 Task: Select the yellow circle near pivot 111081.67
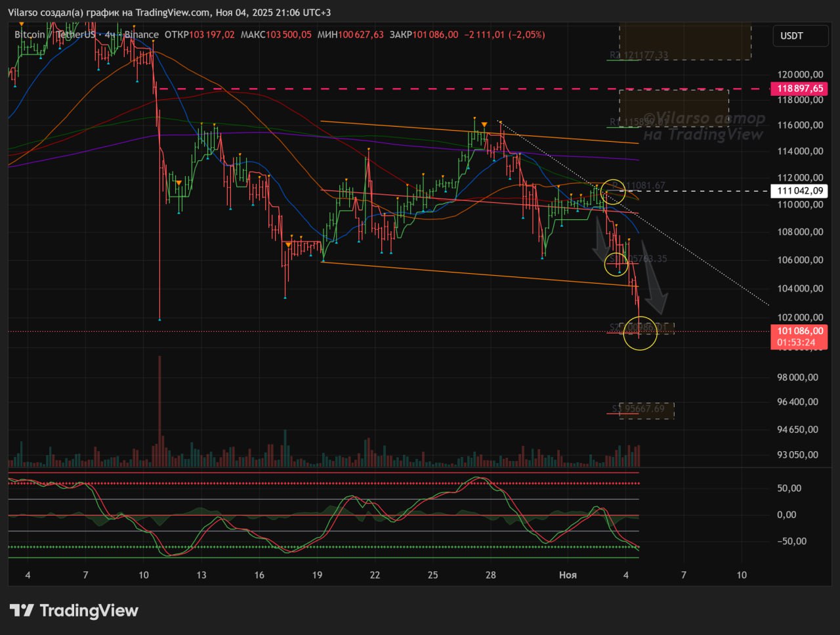coord(613,190)
